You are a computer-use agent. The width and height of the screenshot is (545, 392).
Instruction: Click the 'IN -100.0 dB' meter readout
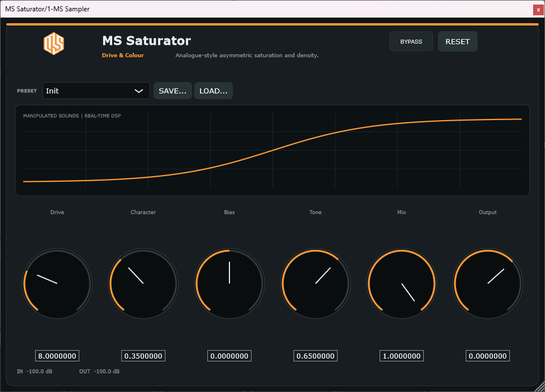35,372
